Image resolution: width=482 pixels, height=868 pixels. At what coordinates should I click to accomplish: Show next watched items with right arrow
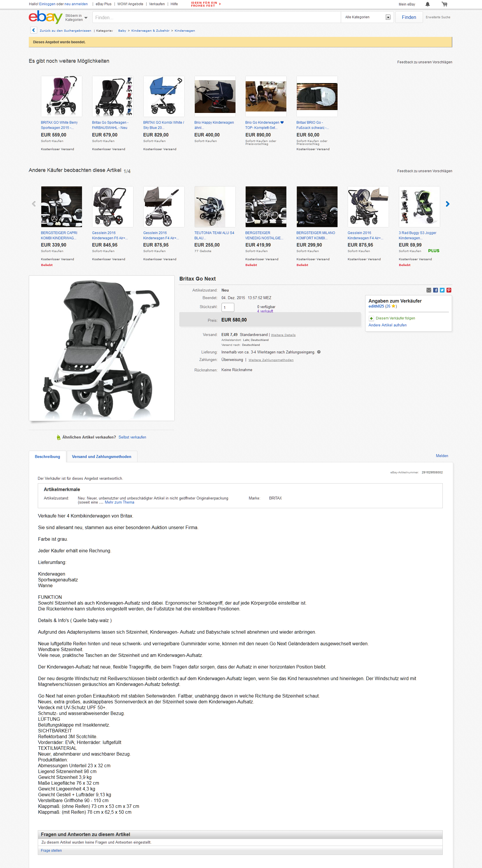(x=448, y=204)
